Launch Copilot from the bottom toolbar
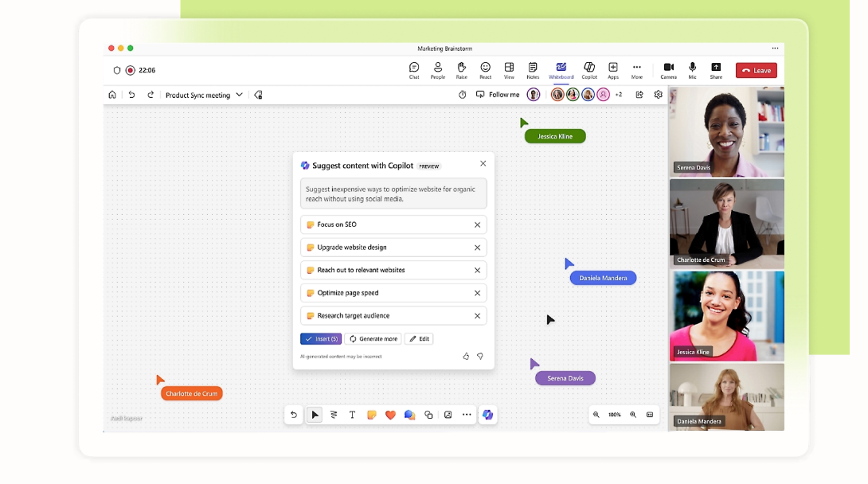868x484 pixels. coord(487,415)
